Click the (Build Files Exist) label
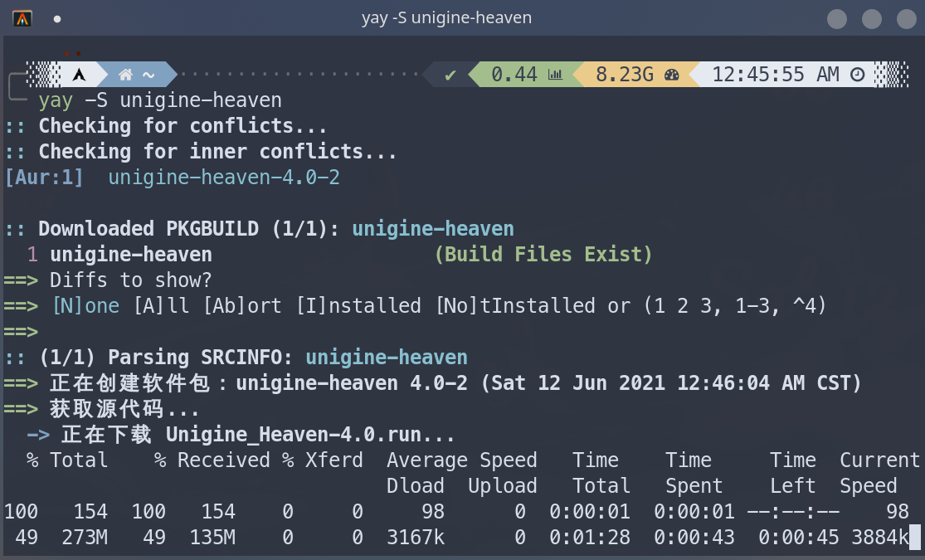Viewport: 925px width, 560px height. coord(543,254)
